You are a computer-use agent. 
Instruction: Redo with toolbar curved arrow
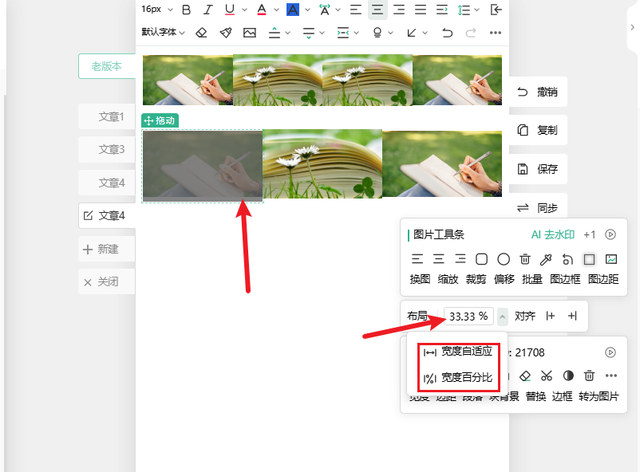[x=471, y=33]
